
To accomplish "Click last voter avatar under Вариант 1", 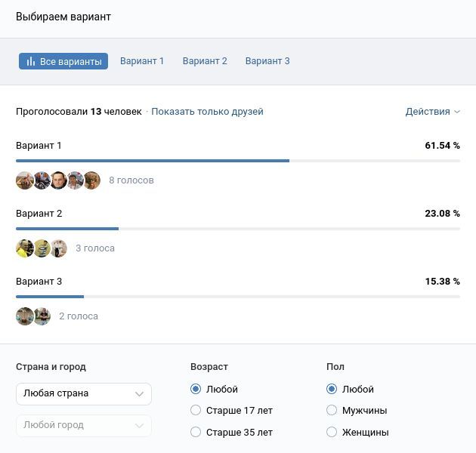I will click(92, 180).
